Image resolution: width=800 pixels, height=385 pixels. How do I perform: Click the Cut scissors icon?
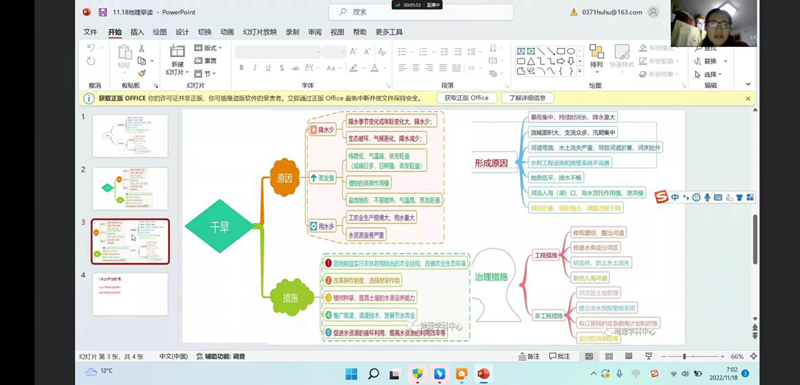141,48
